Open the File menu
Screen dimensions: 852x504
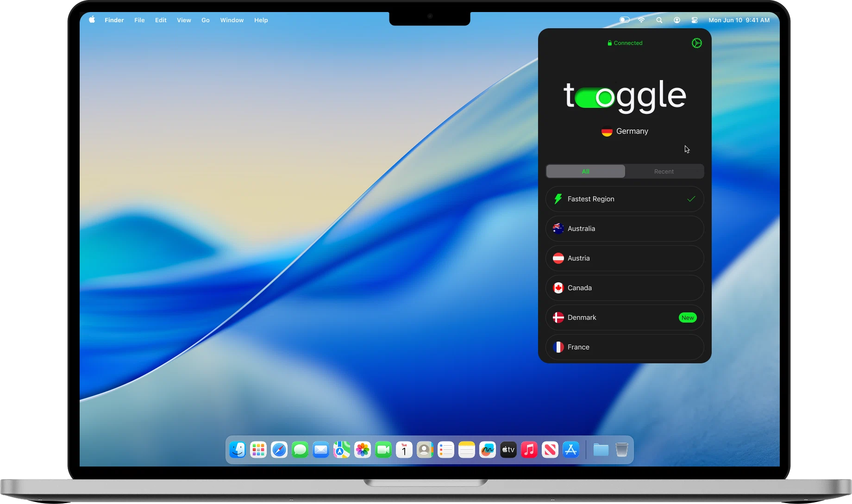(139, 20)
